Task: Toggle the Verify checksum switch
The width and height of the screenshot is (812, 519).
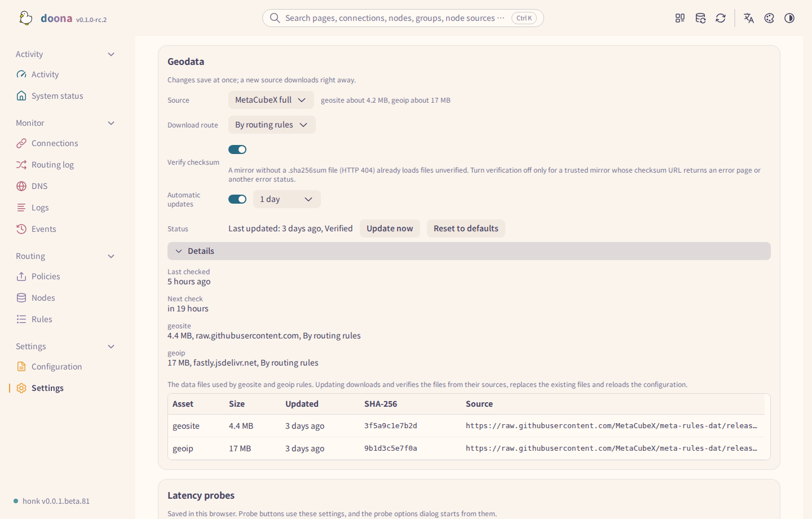Action: tap(237, 149)
